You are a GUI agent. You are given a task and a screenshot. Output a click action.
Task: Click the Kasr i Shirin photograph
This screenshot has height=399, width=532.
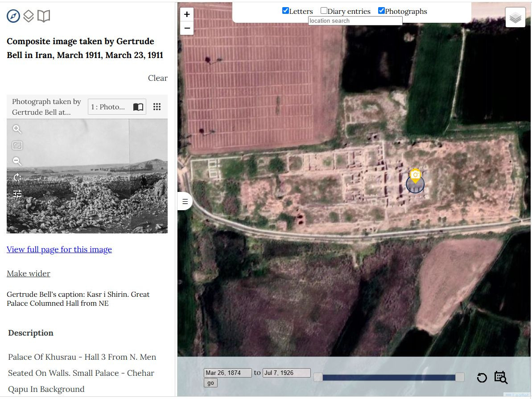(x=87, y=176)
